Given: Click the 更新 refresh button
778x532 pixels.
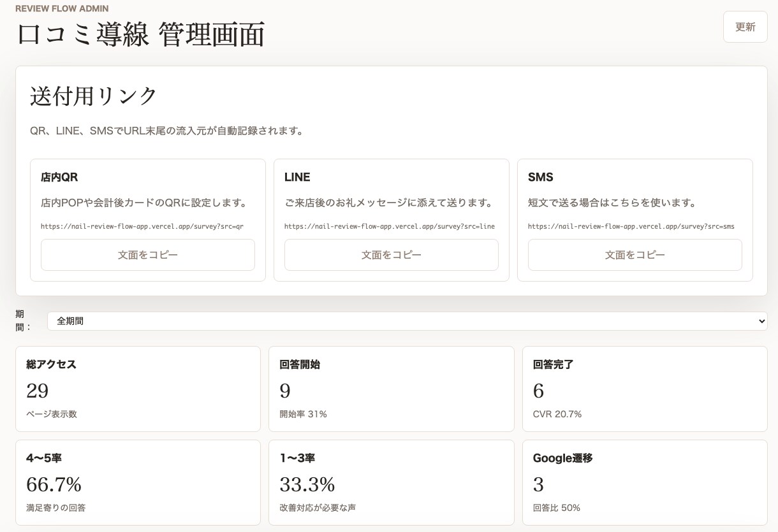Looking at the screenshot, I should [x=745, y=27].
